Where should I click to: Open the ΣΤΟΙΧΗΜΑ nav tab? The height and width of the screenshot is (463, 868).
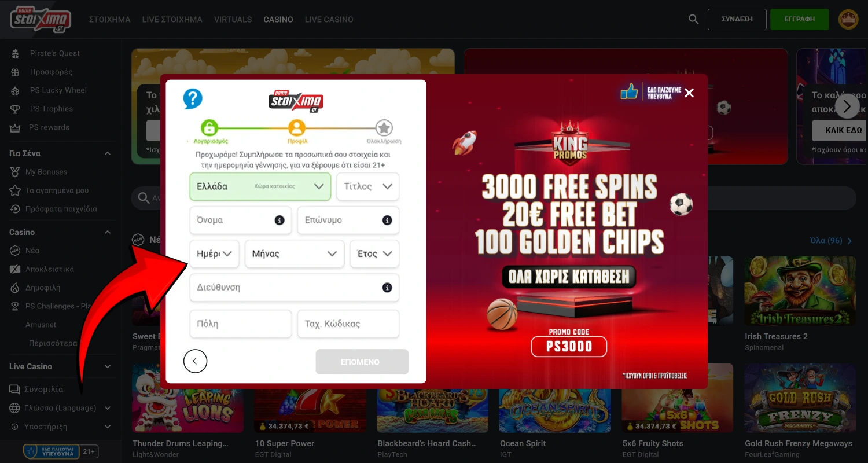(x=110, y=19)
